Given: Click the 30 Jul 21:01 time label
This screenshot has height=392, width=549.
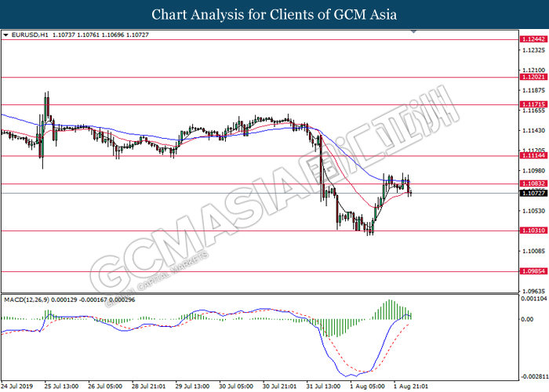Looking at the screenshot, I should (x=280, y=387).
